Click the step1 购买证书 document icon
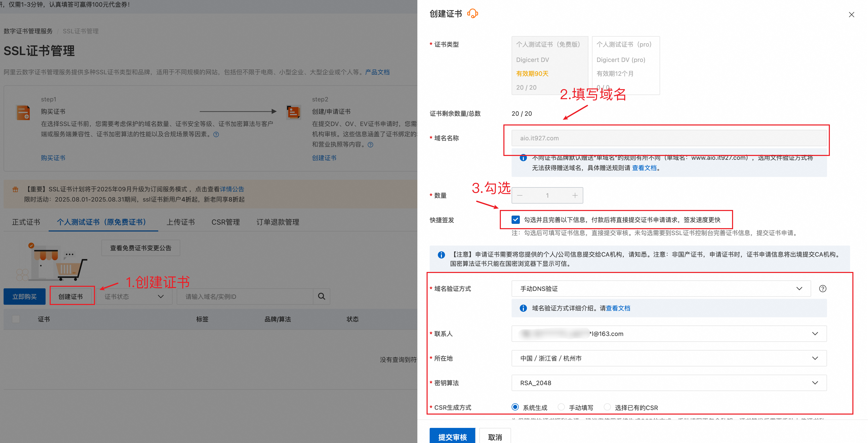This screenshot has width=868, height=443. pos(23,112)
